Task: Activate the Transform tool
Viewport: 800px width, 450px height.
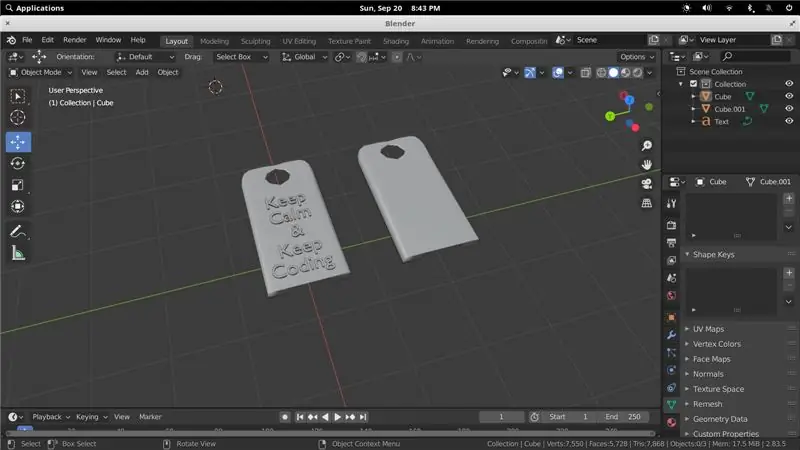Action: [x=18, y=206]
